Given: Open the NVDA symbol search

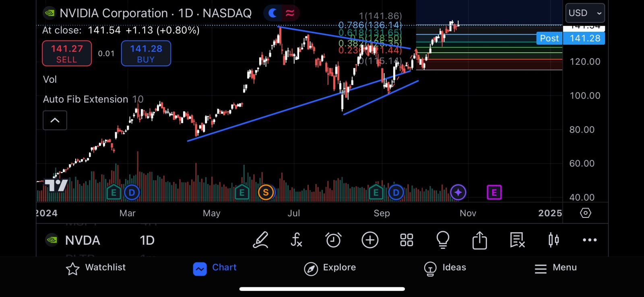Looking at the screenshot, I should click(83, 240).
